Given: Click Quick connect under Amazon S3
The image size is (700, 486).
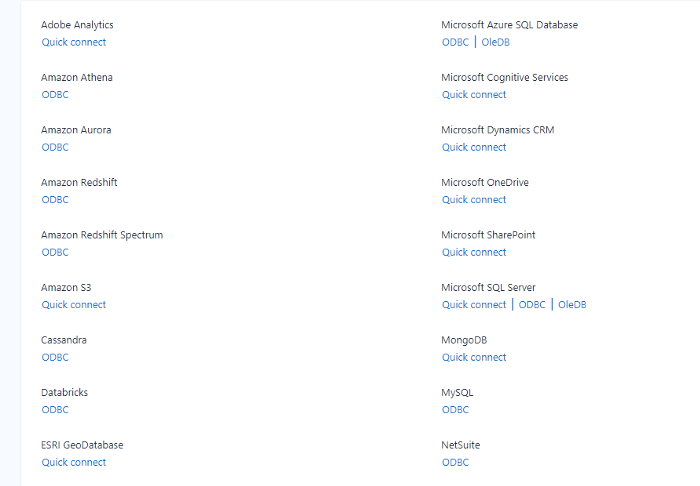Looking at the screenshot, I should tap(73, 304).
